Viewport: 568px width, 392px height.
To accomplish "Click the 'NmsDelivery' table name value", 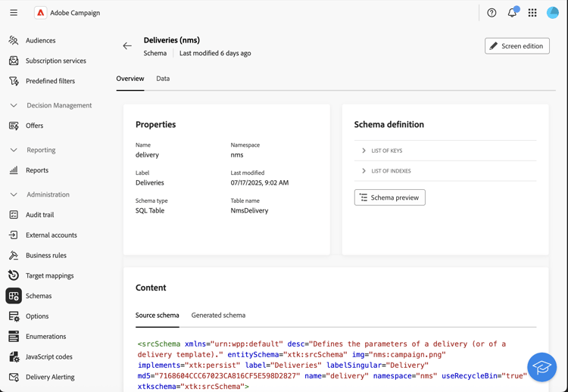I will 249,210.
